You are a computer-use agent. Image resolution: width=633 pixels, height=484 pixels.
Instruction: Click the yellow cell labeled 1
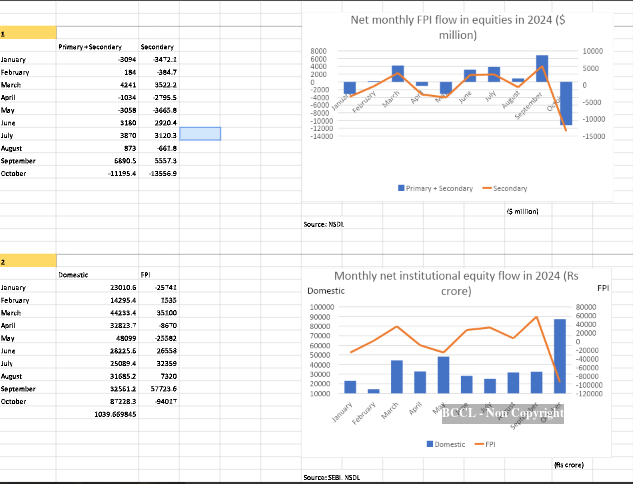(x=28, y=33)
